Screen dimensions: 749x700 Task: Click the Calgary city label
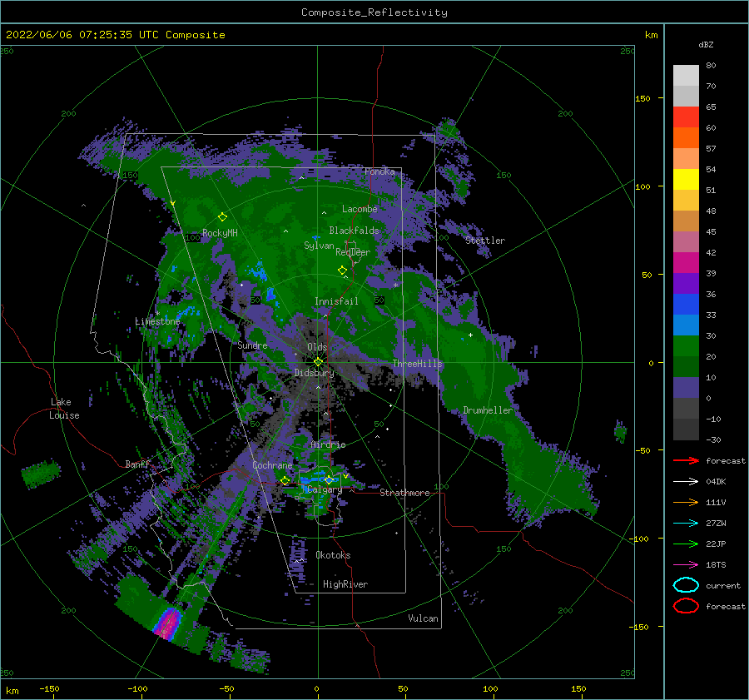pos(325,489)
